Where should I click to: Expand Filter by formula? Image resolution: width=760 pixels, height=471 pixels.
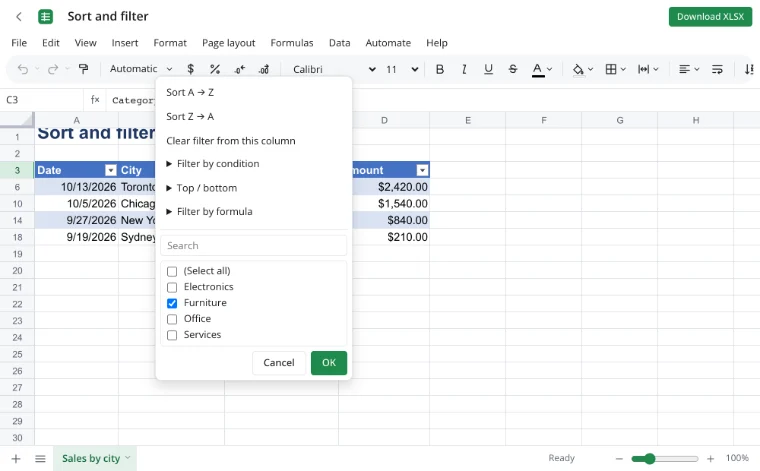pos(209,212)
